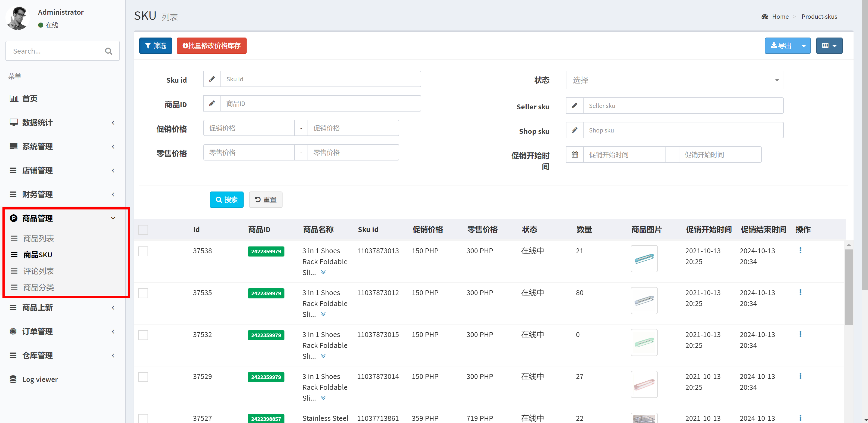Click the blue shoe rack product thumbnail
Image resolution: width=868 pixels, height=423 pixels.
pyautogui.click(x=644, y=259)
